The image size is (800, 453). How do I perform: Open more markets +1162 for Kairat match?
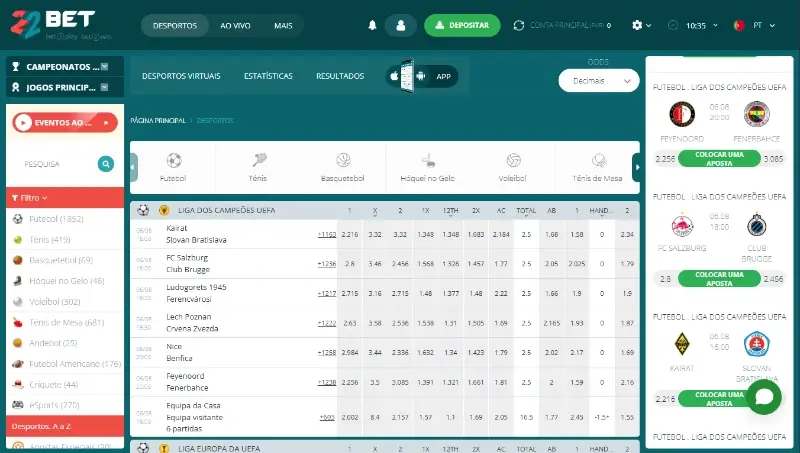327,235
